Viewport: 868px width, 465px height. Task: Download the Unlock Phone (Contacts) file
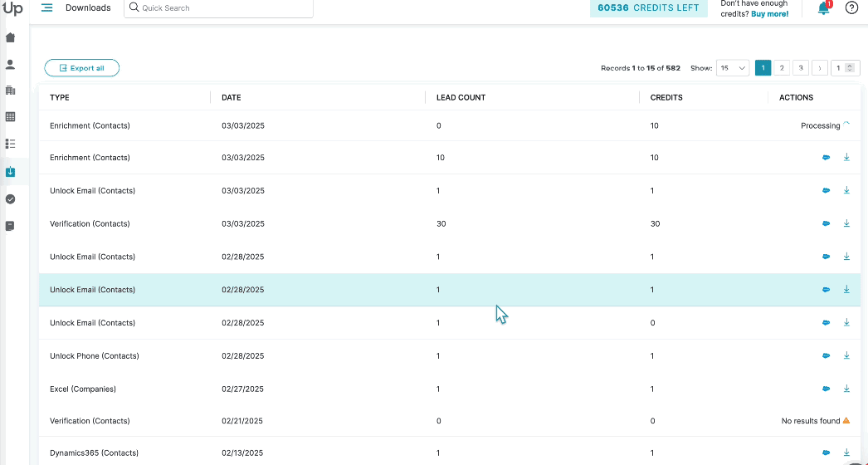(x=846, y=356)
